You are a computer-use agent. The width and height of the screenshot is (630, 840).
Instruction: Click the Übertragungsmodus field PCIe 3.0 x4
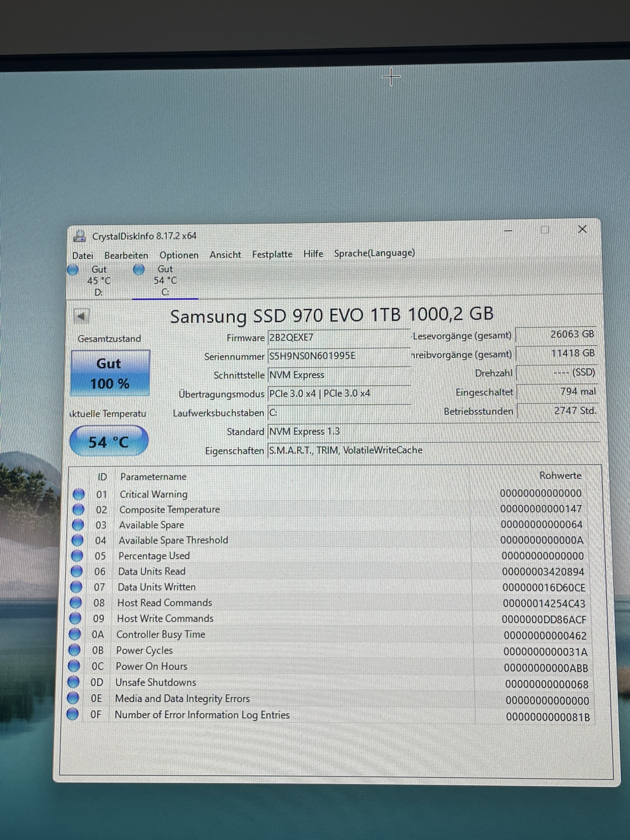(x=339, y=393)
